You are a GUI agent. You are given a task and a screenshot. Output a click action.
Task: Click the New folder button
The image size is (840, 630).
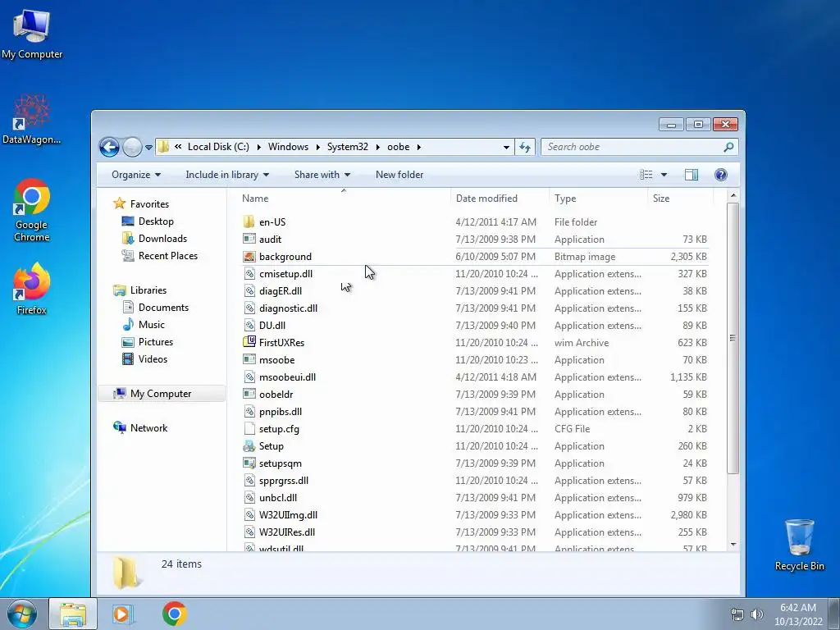pyautogui.click(x=399, y=175)
